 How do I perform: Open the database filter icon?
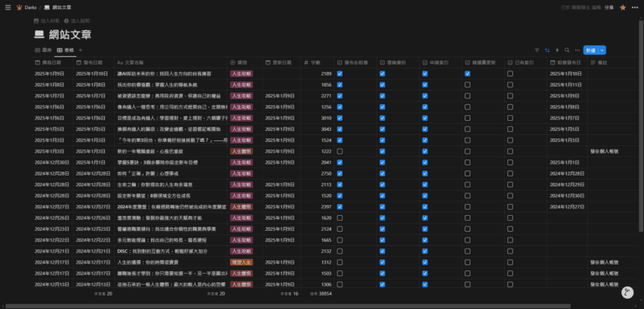pos(537,50)
